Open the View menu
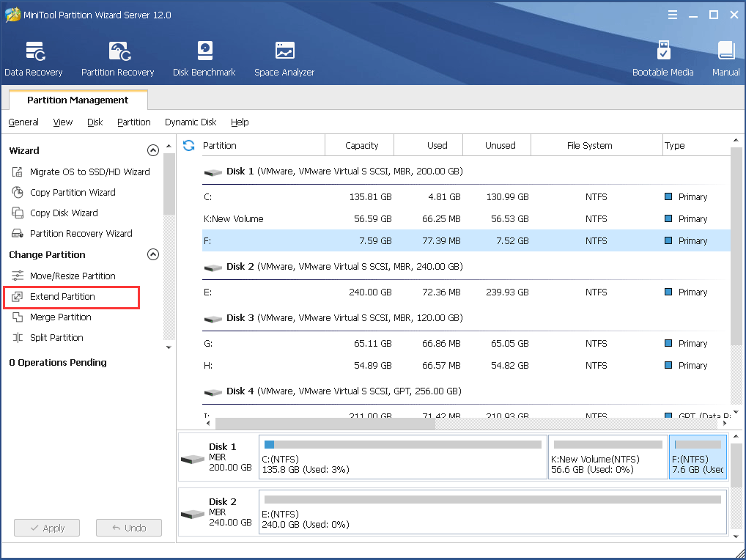746x560 pixels. (x=63, y=122)
